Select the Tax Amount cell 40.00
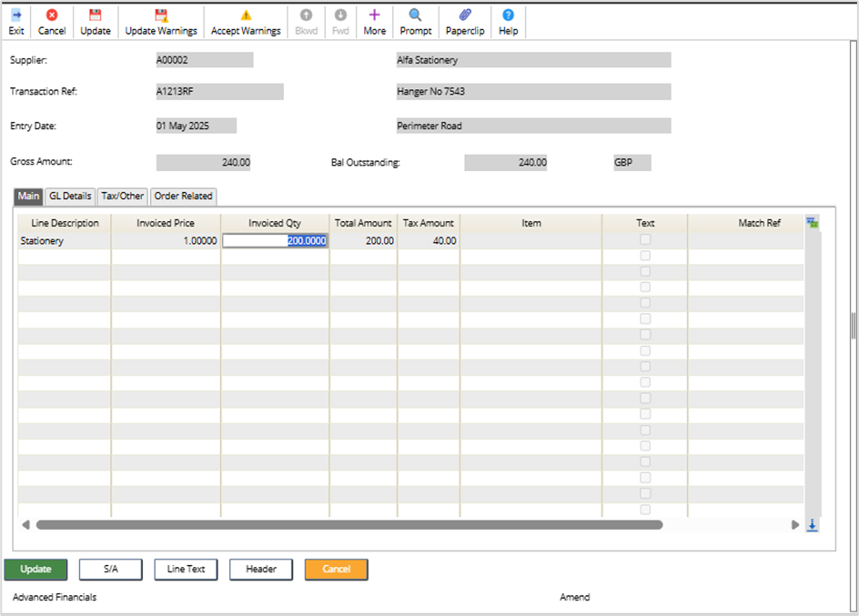Screen dimensions: 859x616 [429, 241]
